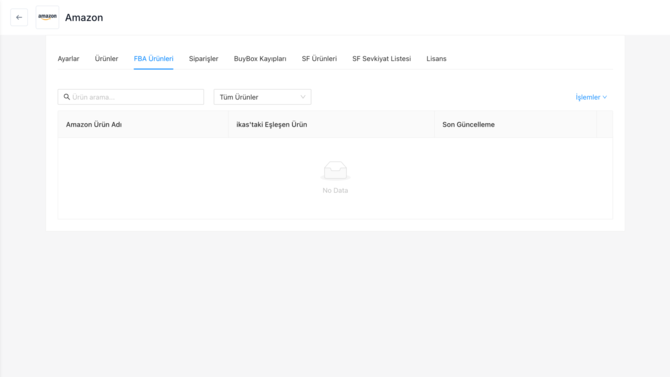Click the search magnifier icon

pyautogui.click(x=67, y=97)
